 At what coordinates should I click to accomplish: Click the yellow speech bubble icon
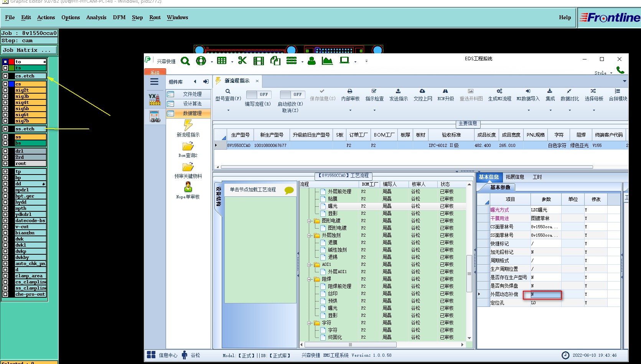point(289,190)
